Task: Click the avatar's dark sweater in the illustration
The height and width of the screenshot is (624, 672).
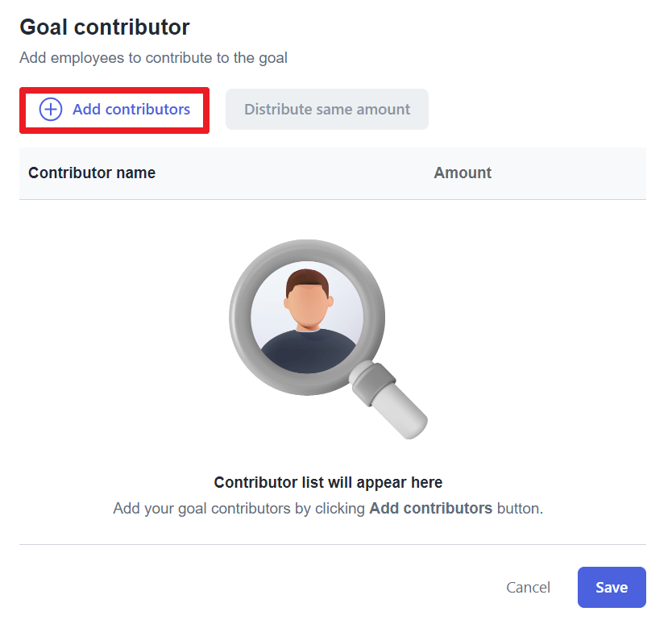Action: [x=308, y=351]
